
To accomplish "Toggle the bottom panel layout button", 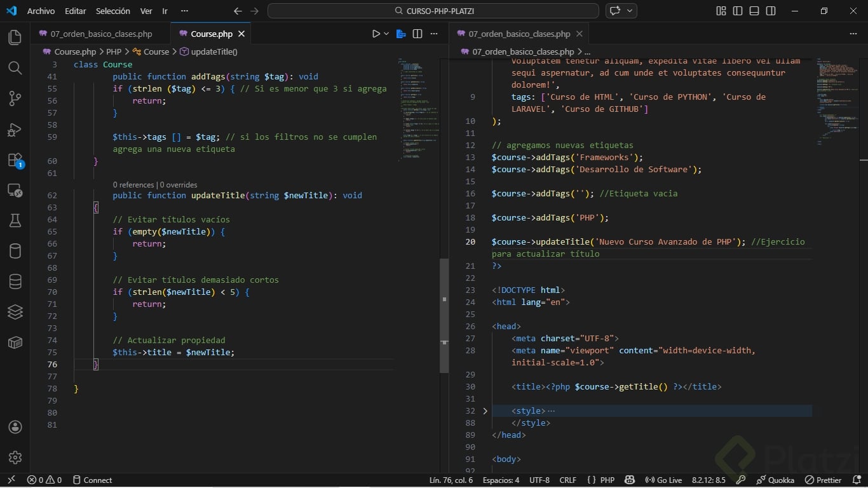I will [754, 11].
